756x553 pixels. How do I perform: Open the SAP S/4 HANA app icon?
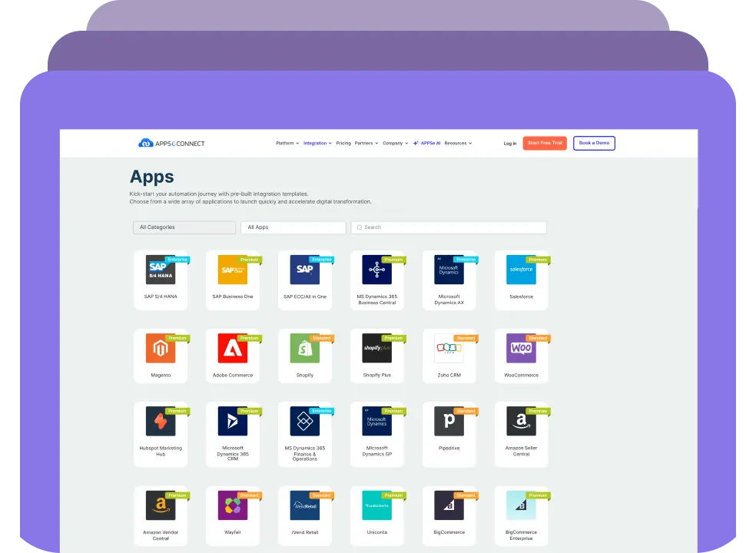[x=161, y=270]
